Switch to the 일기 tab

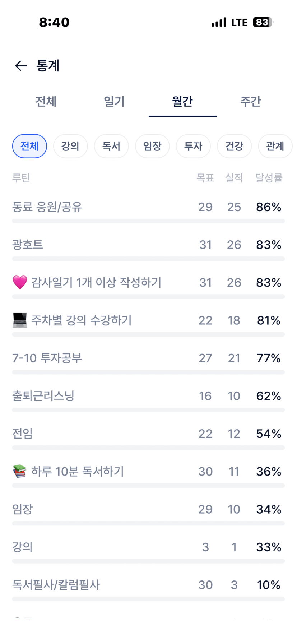coord(114,102)
